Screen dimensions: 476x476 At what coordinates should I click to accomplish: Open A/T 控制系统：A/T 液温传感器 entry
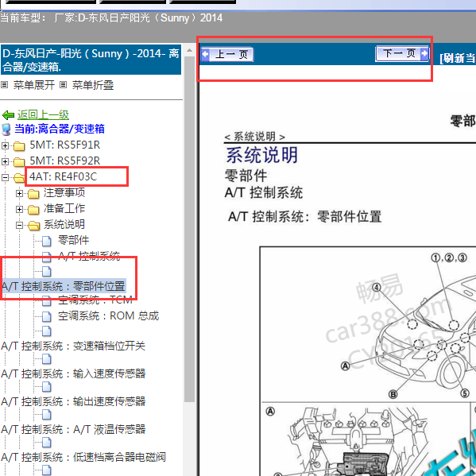click(x=73, y=430)
